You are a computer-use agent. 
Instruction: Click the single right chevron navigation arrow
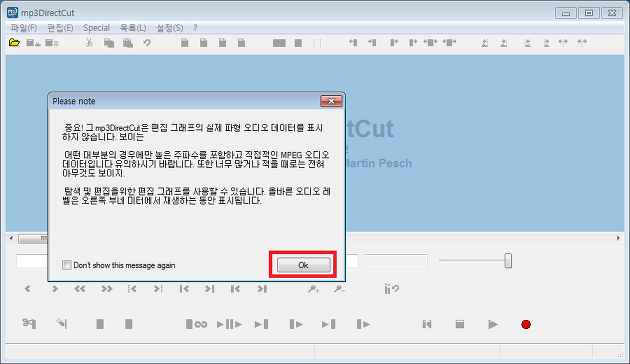pyautogui.click(x=55, y=288)
